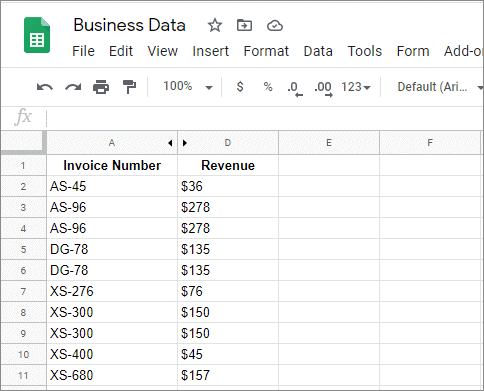Select the cell $45

228,354
